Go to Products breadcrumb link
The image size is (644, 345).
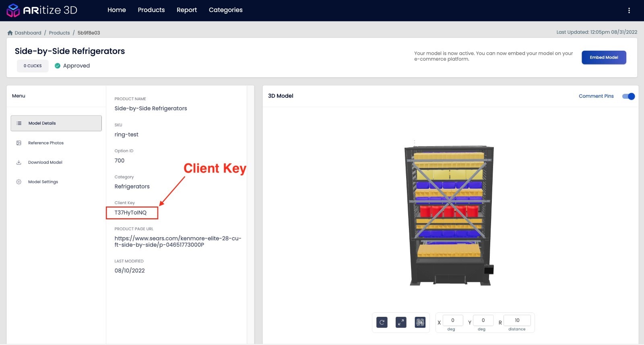pyautogui.click(x=59, y=33)
